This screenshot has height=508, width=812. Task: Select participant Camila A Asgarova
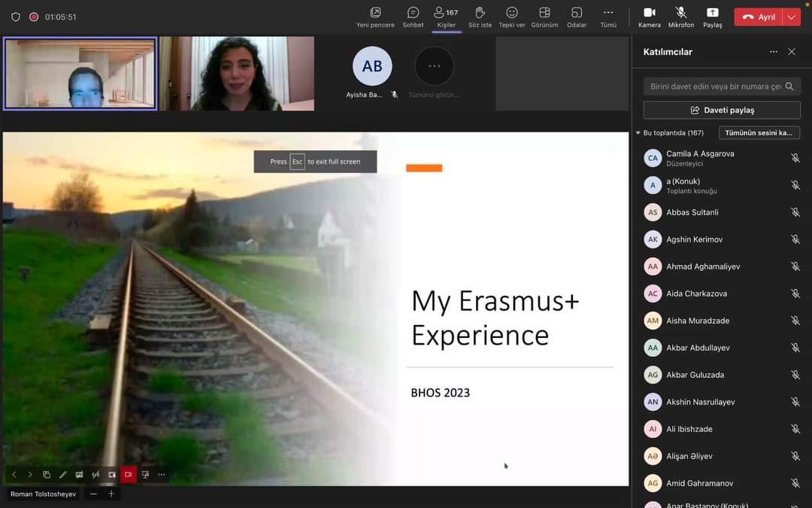pos(722,158)
